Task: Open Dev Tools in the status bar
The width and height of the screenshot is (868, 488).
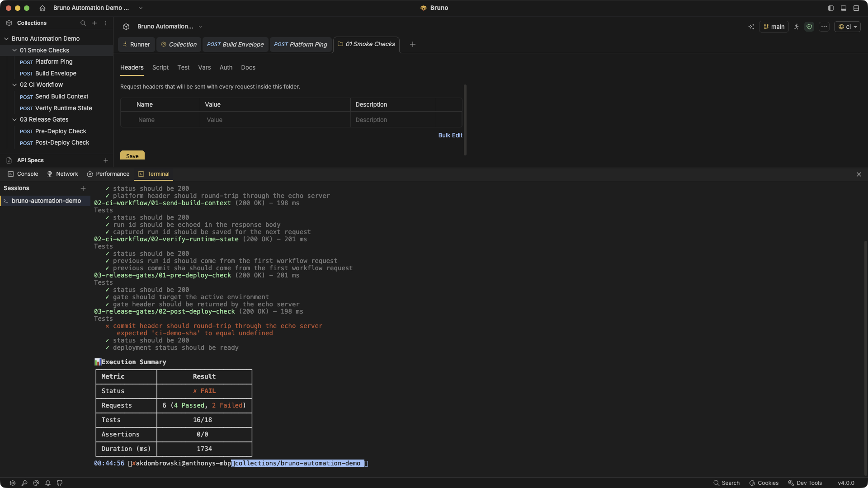Action: [x=805, y=483]
